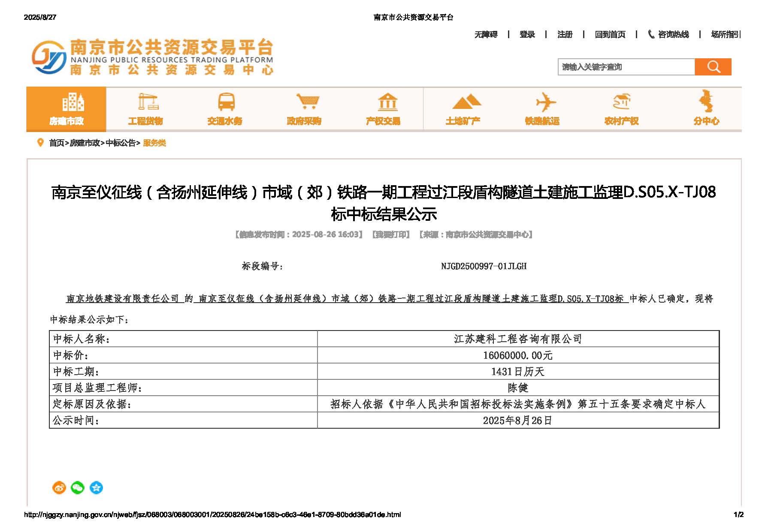Click 首页 in the breadcrumb
The image size is (768, 532).
(57, 143)
